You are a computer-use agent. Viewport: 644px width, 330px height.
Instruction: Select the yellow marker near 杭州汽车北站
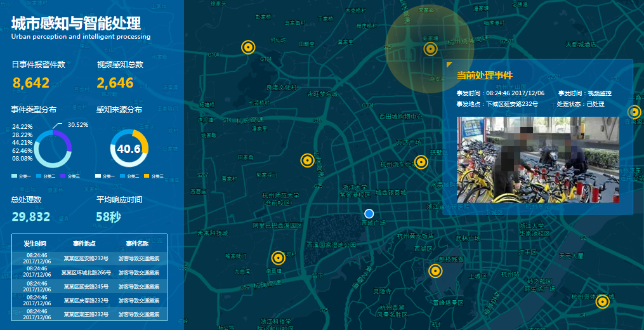pos(421,162)
